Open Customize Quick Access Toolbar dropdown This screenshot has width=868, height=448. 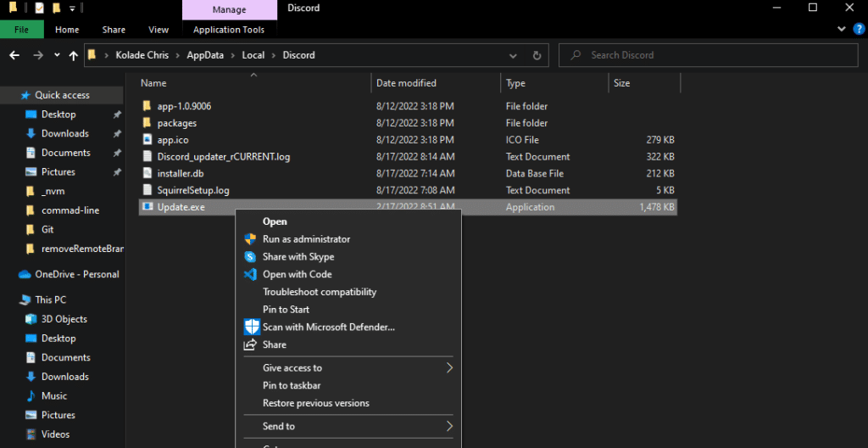coord(73,8)
